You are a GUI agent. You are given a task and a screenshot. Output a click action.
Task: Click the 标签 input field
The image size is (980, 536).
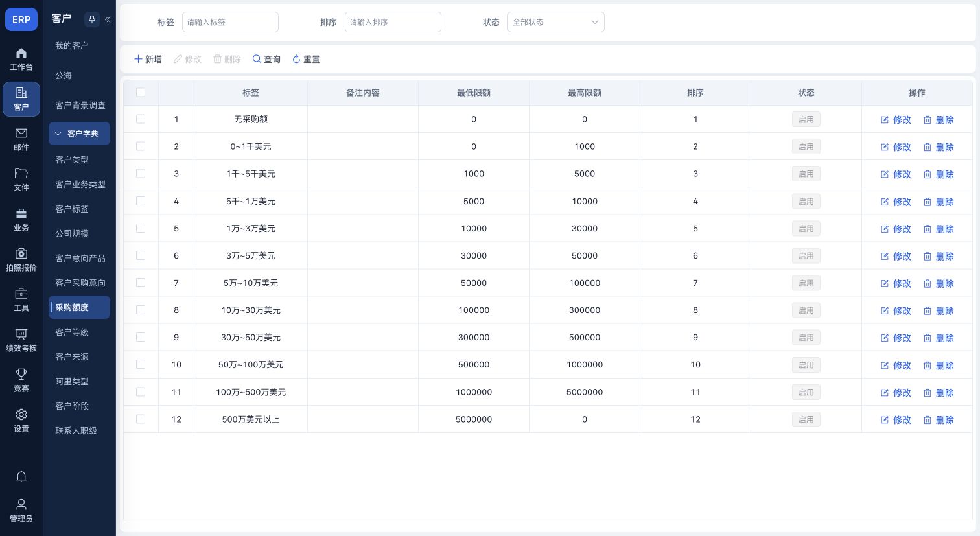(x=230, y=22)
